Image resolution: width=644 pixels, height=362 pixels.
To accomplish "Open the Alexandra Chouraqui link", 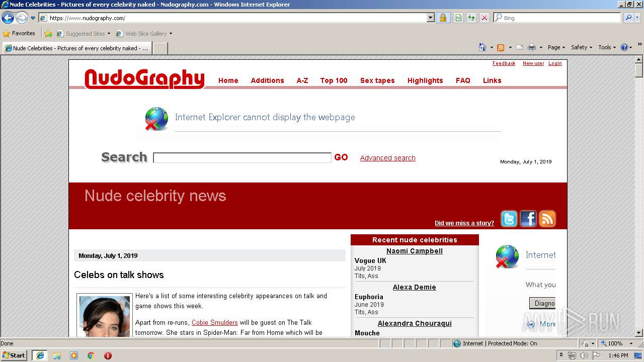I will click(415, 323).
